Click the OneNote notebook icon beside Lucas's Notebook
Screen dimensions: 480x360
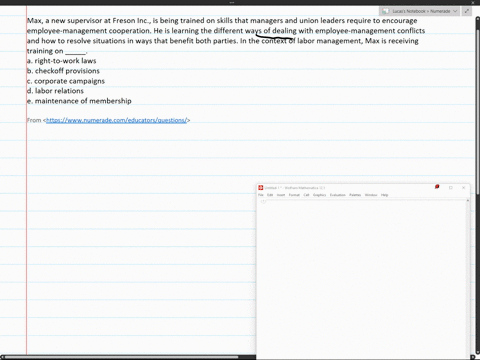385,11
